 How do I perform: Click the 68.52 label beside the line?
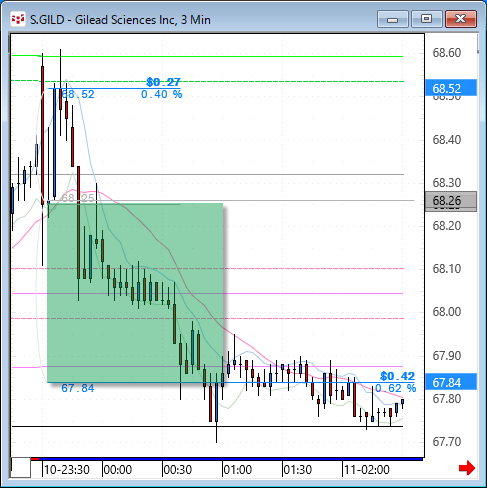(x=78, y=94)
